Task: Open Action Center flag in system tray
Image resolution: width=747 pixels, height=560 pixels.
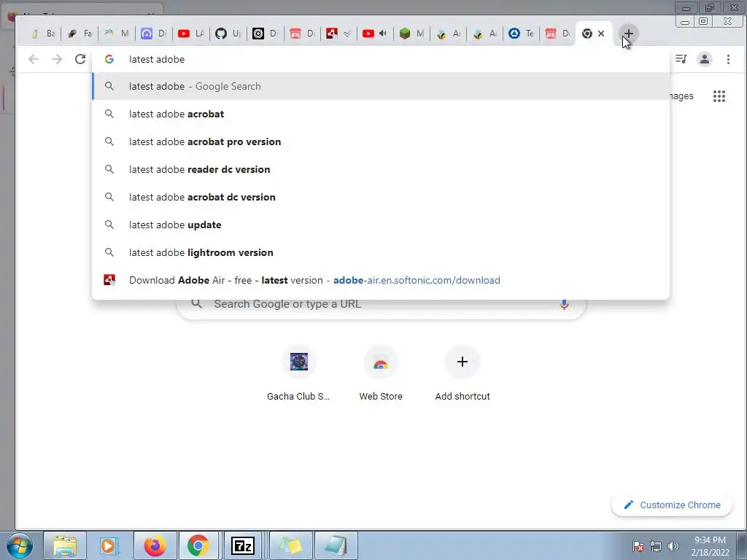Action: click(x=638, y=546)
